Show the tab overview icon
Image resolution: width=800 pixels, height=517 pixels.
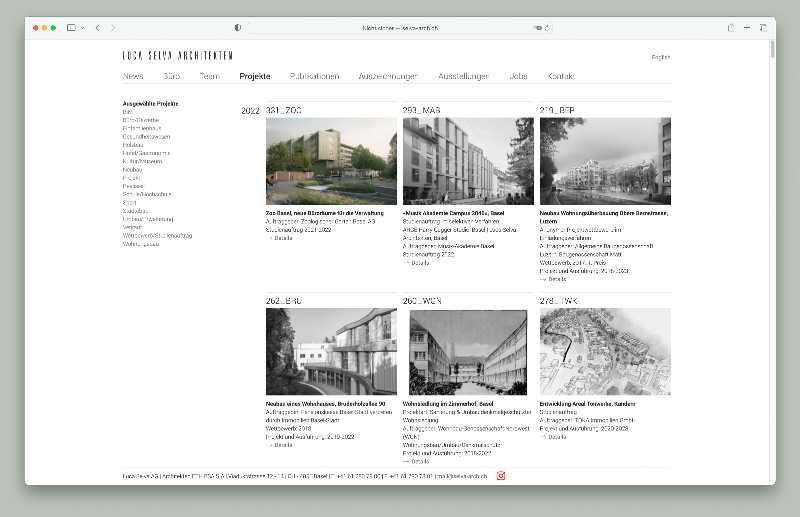coord(761,27)
